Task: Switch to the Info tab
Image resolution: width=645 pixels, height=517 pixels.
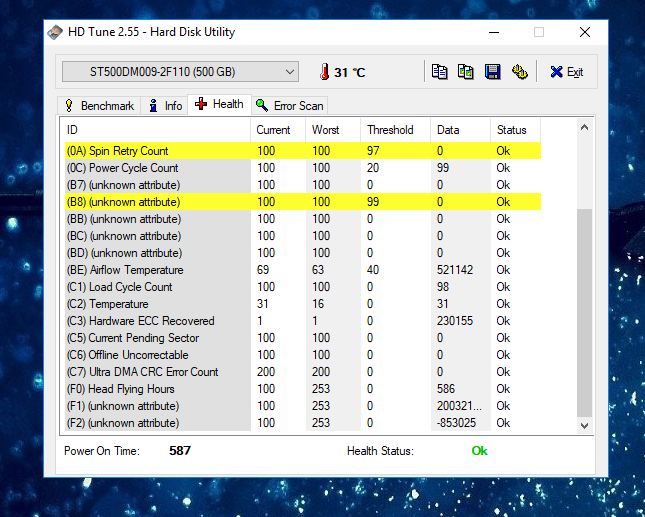Action: [x=165, y=106]
